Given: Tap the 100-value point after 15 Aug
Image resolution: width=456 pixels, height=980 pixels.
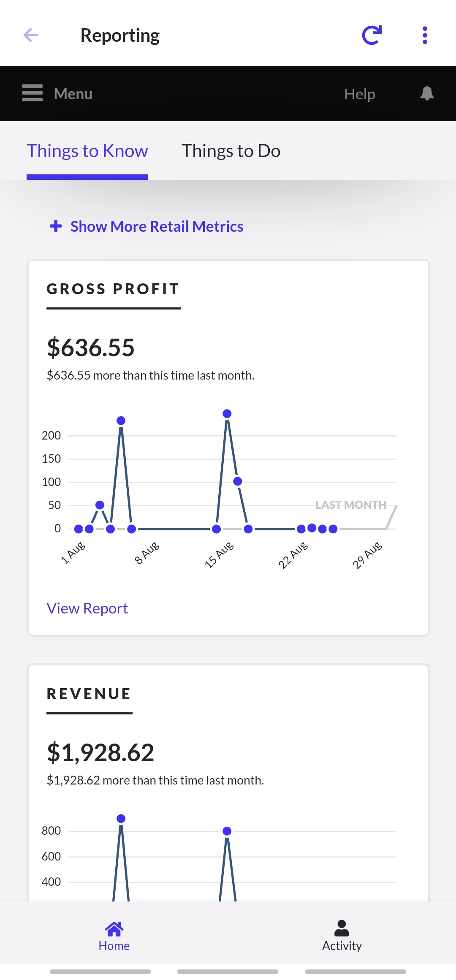Looking at the screenshot, I should 238,481.
